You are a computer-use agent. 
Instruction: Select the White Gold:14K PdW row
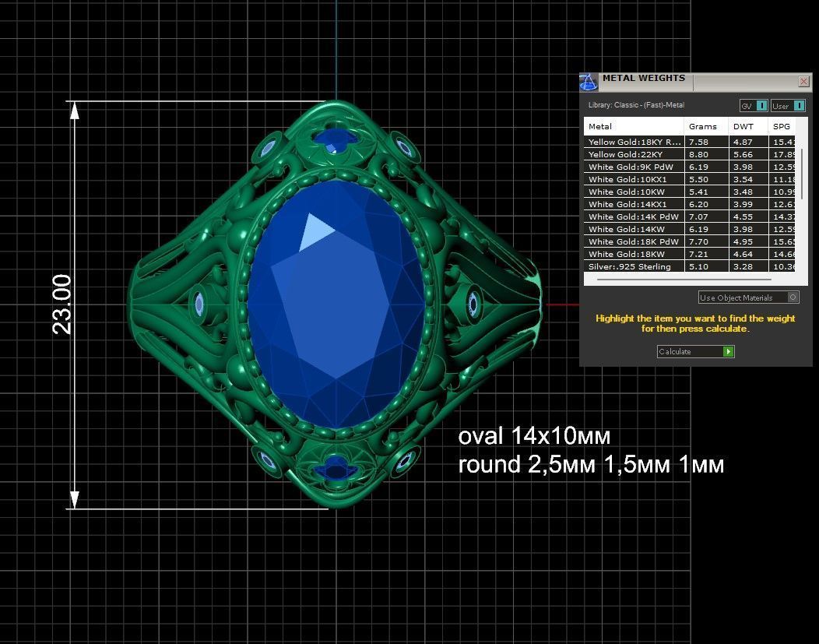click(x=690, y=216)
